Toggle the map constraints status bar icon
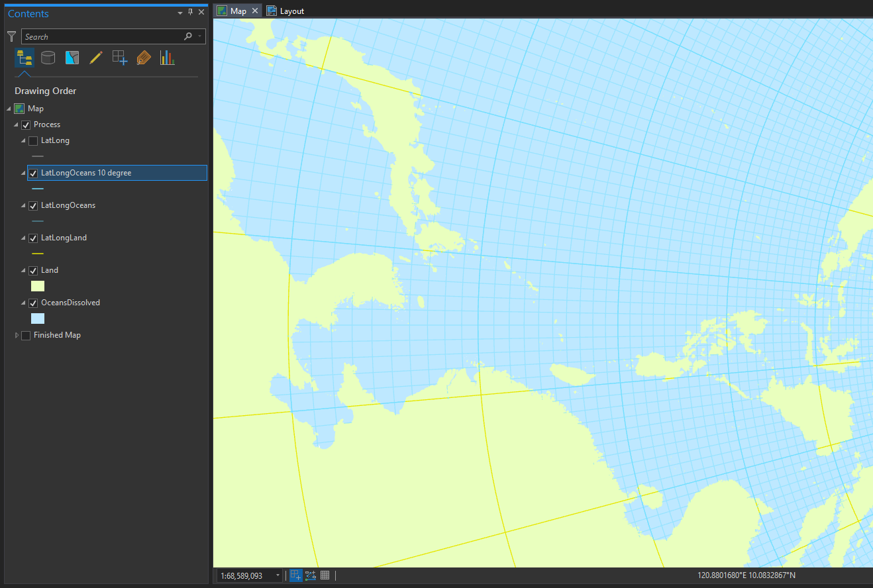873x588 pixels. 311,575
